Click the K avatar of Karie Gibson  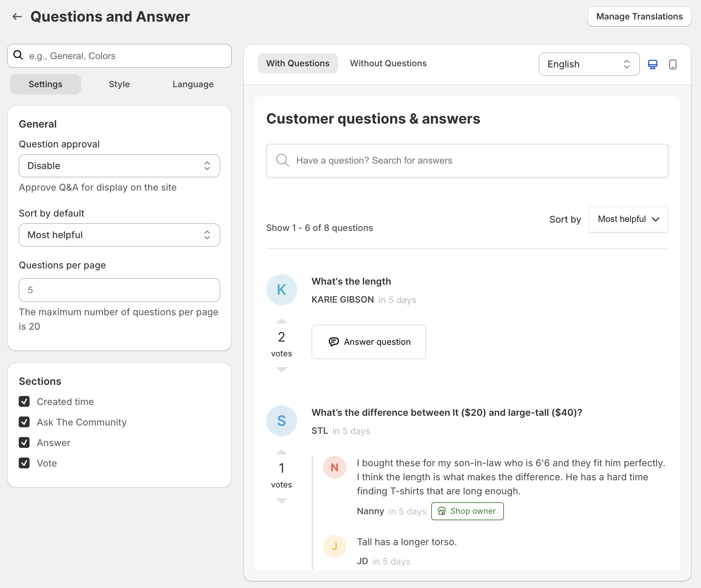[x=282, y=290]
